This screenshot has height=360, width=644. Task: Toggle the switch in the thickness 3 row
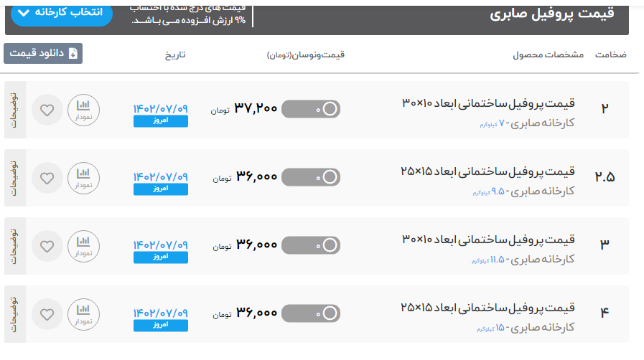(x=310, y=245)
